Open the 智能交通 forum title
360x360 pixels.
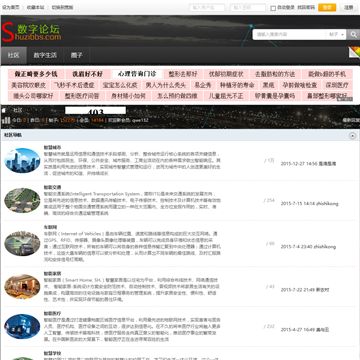coord(52,187)
